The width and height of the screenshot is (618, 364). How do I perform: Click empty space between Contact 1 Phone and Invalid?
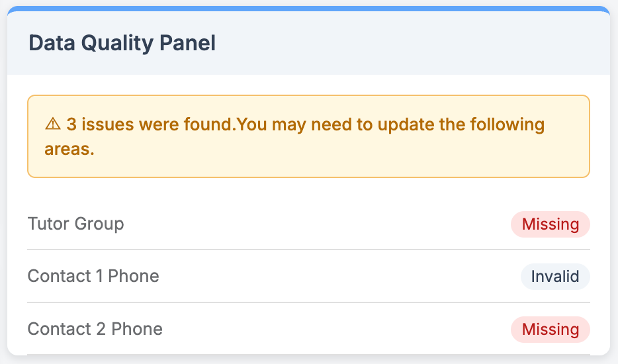pyautogui.click(x=337, y=277)
